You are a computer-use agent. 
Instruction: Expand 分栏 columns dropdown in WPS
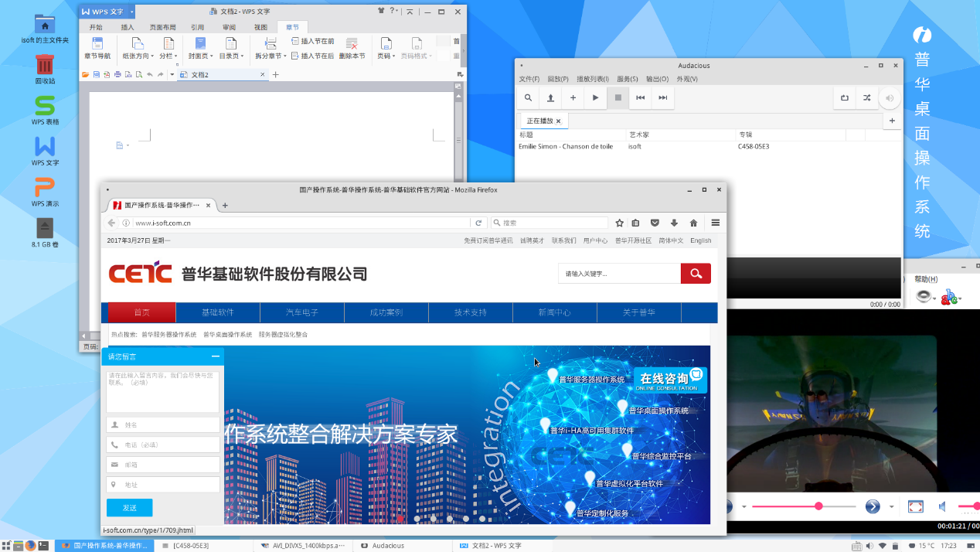coord(168,48)
